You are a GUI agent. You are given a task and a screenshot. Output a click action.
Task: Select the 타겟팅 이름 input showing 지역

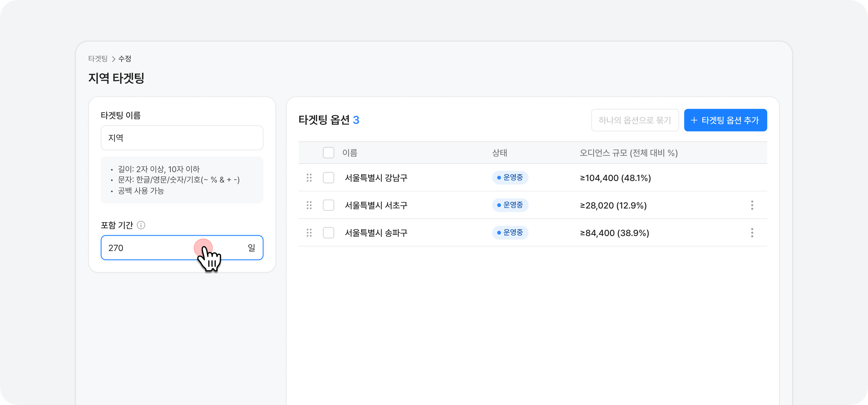[x=182, y=138]
